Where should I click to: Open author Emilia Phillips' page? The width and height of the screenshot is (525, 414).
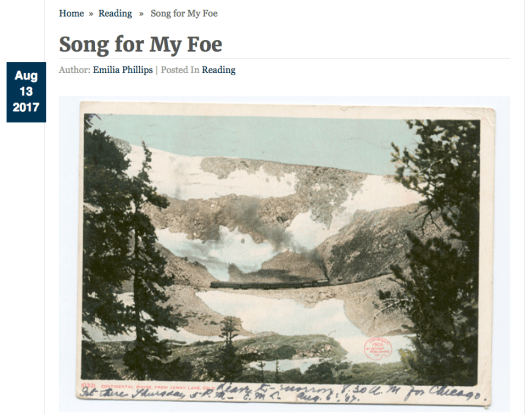pos(123,70)
